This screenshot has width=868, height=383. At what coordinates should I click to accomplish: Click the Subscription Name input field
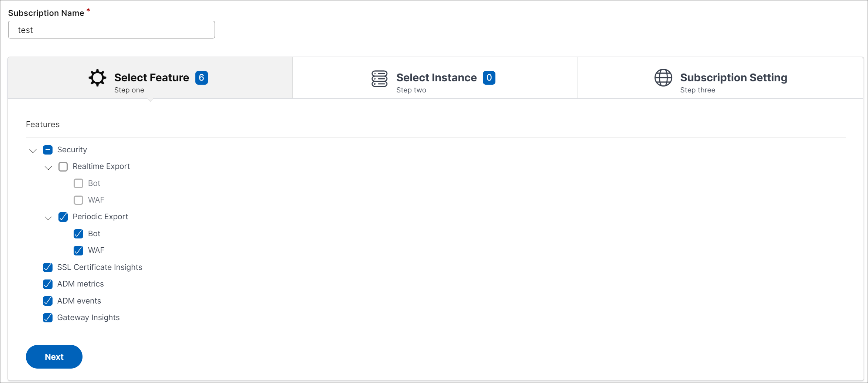click(111, 30)
